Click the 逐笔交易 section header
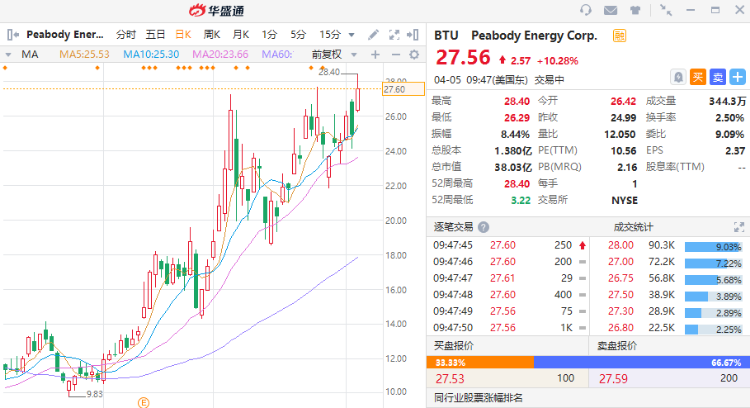This screenshot has width=750, height=408. [x=453, y=227]
